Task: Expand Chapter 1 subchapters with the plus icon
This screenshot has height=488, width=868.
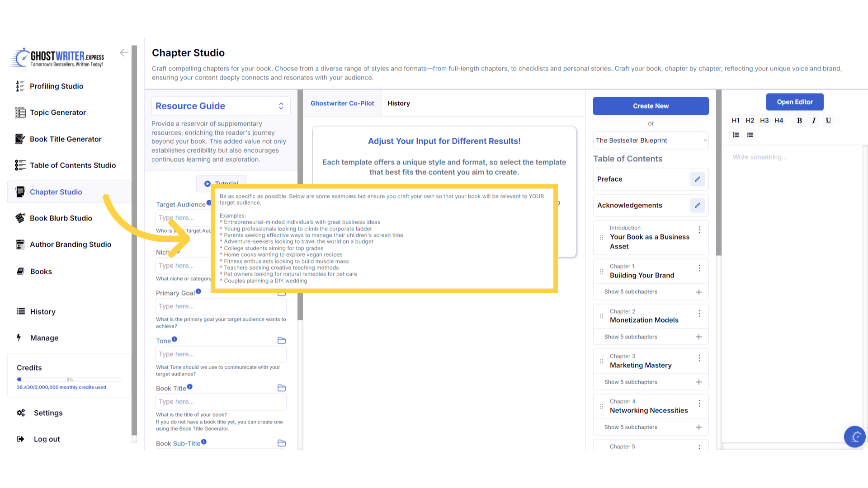Action: 698,292
